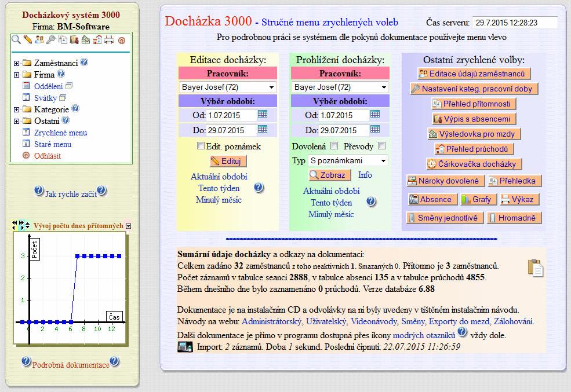The height and width of the screenshot is (392, 571).
Task: Expand the Zaměstnanci tree node
Action: [16, 63]
